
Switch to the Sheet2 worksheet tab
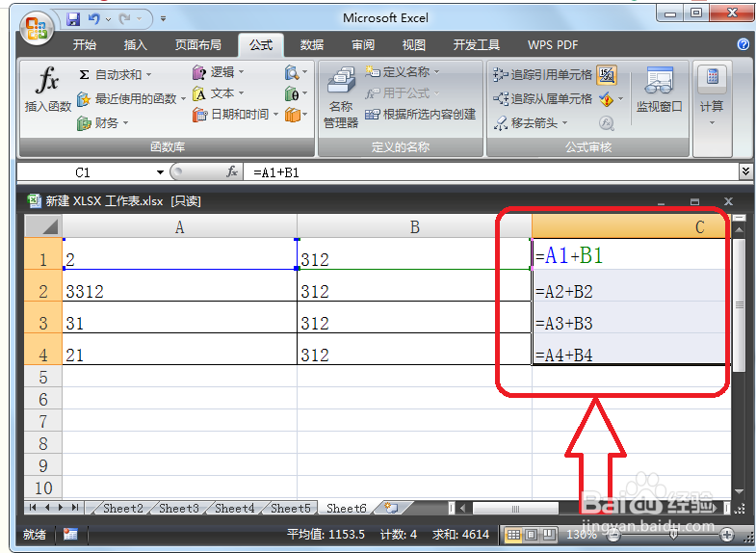(x=123, y=508)
